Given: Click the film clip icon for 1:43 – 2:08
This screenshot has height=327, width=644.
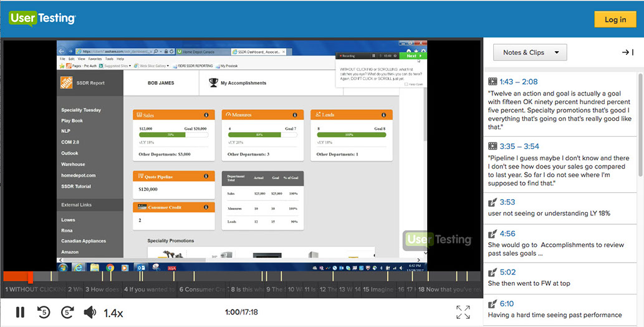Looking at the screenshot, I should pos(493,82).
